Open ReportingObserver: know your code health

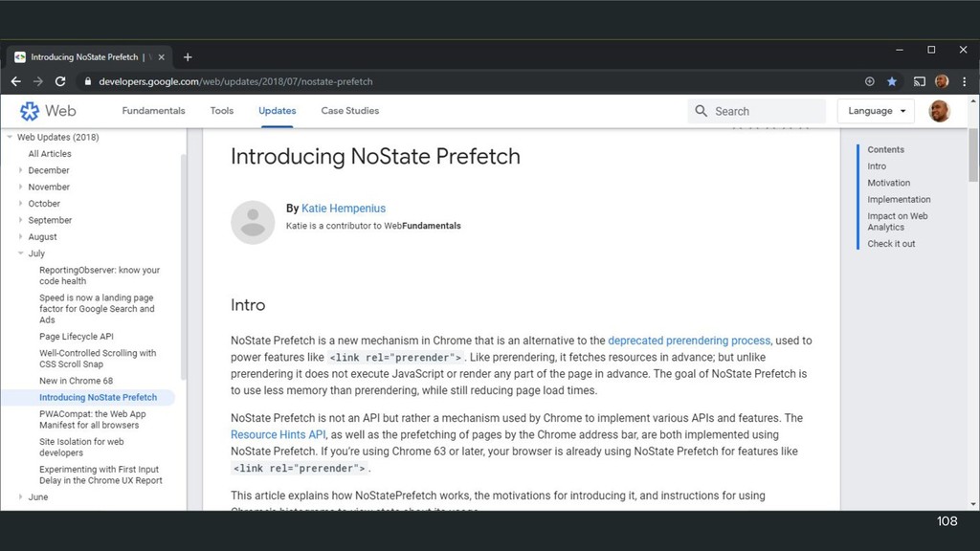coord(100,275)
